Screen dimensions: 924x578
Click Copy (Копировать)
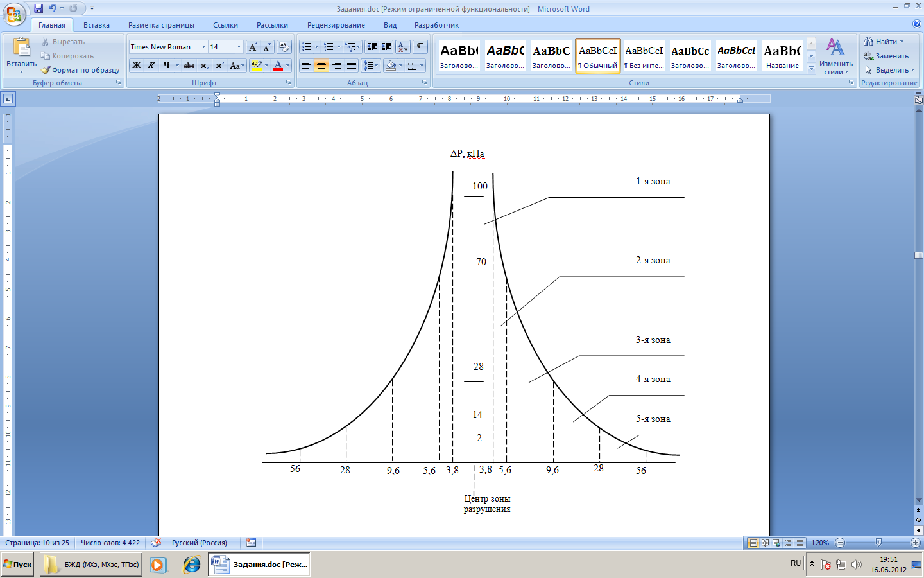(67, 56)
